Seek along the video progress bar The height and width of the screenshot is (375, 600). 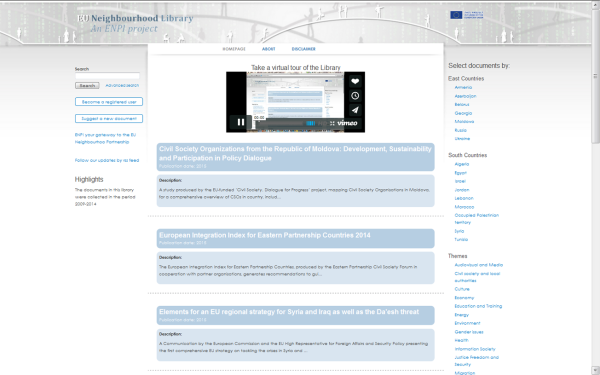(x=280, y=123)
